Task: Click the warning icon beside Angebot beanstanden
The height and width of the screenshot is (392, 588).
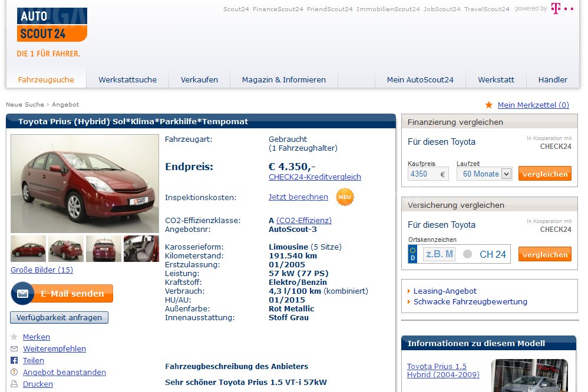Action: pos(14,373)
